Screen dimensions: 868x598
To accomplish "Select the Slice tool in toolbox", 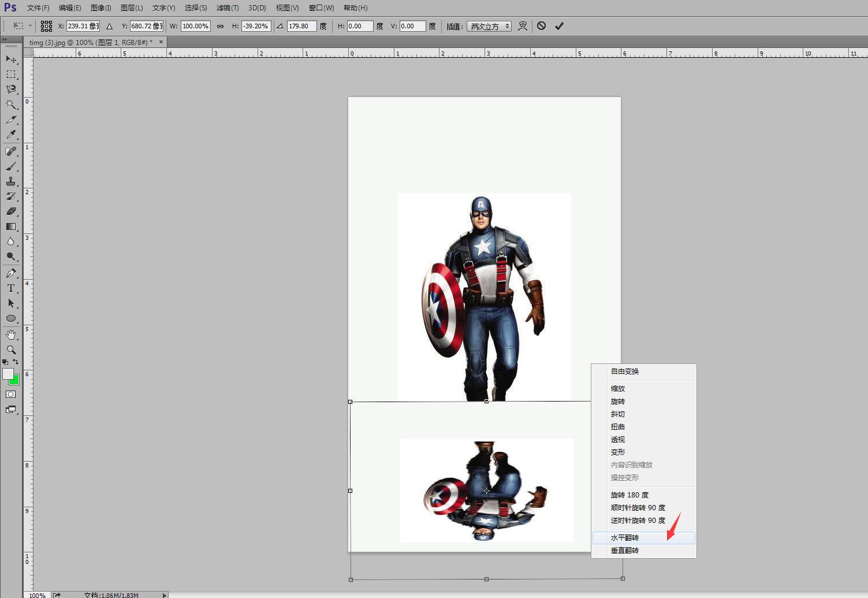I will (11, 120).
